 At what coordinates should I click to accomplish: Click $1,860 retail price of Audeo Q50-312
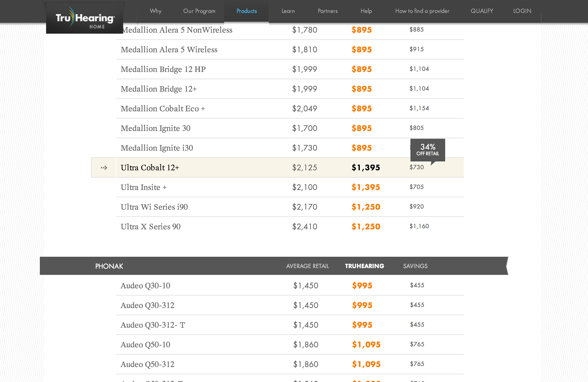pos(306,364)
